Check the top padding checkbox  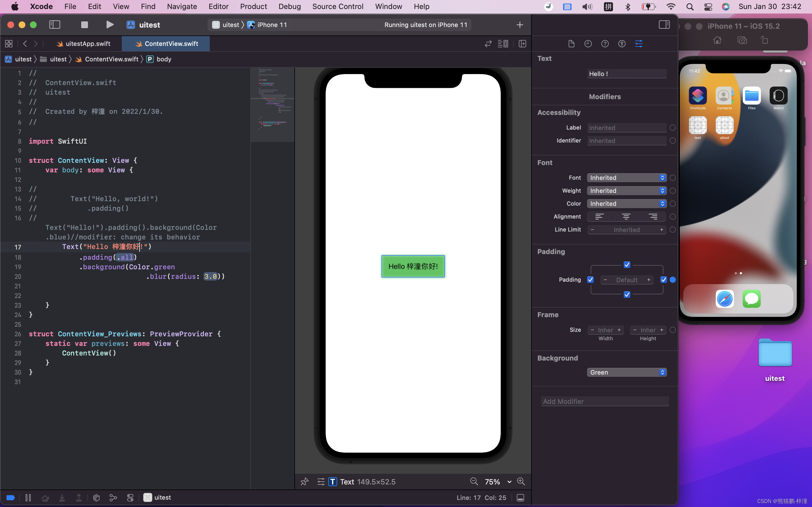[x=627, y=264]
